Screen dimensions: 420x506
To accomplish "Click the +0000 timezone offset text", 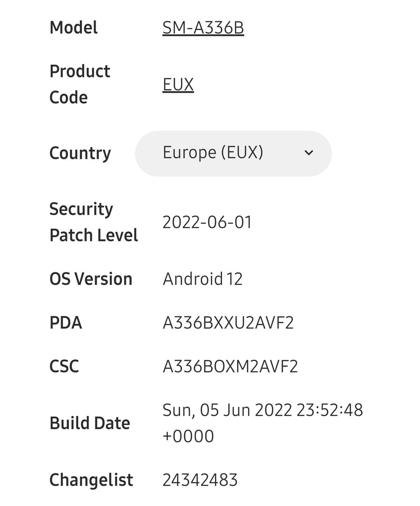I will [188, 436].
